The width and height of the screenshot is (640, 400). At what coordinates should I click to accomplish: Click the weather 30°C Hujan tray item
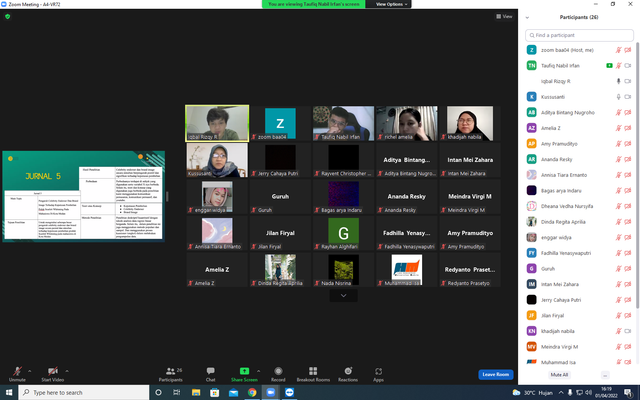click(533, 393)
